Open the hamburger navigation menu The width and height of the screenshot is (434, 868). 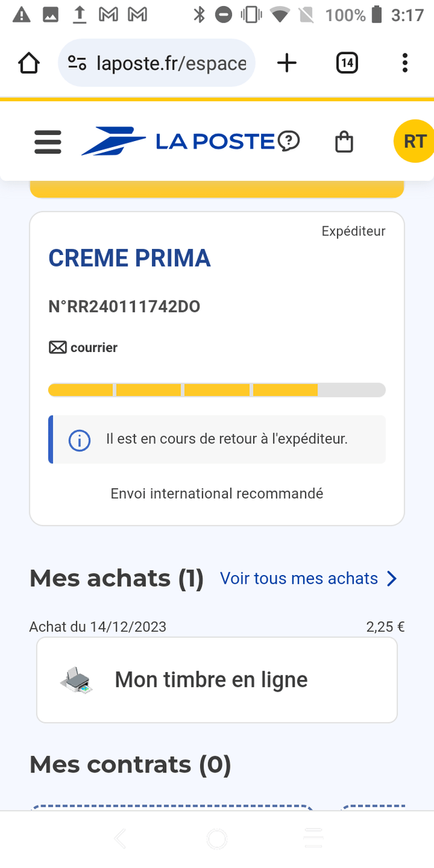pos(47,142)
